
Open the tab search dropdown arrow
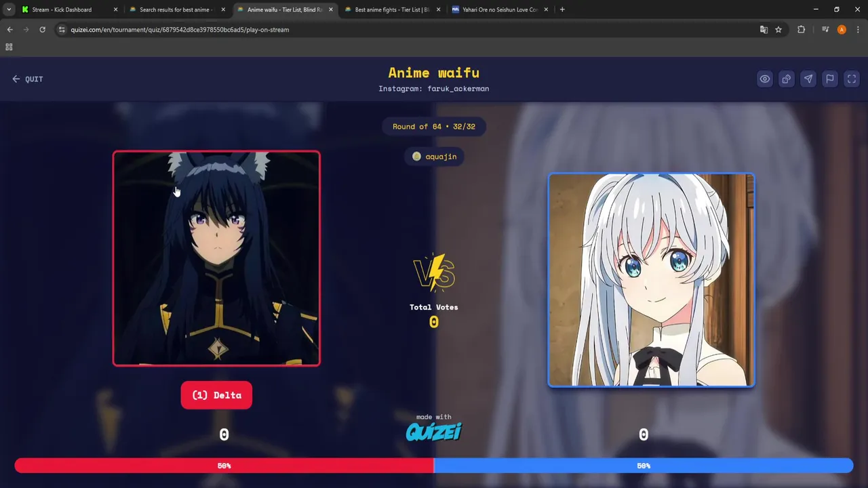[9, 9]
